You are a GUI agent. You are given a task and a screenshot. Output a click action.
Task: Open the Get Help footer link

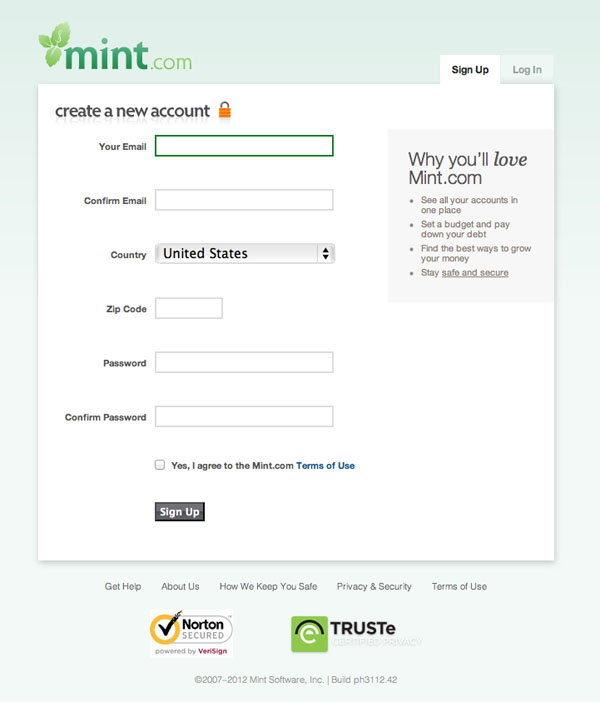point(123,586)
